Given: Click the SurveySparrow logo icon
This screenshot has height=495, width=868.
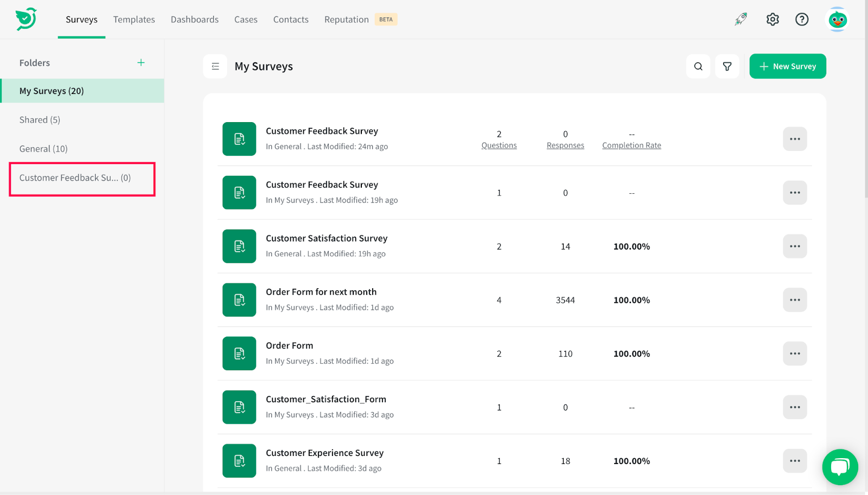Looking at the screenshot, I should (x=25, y=19).
